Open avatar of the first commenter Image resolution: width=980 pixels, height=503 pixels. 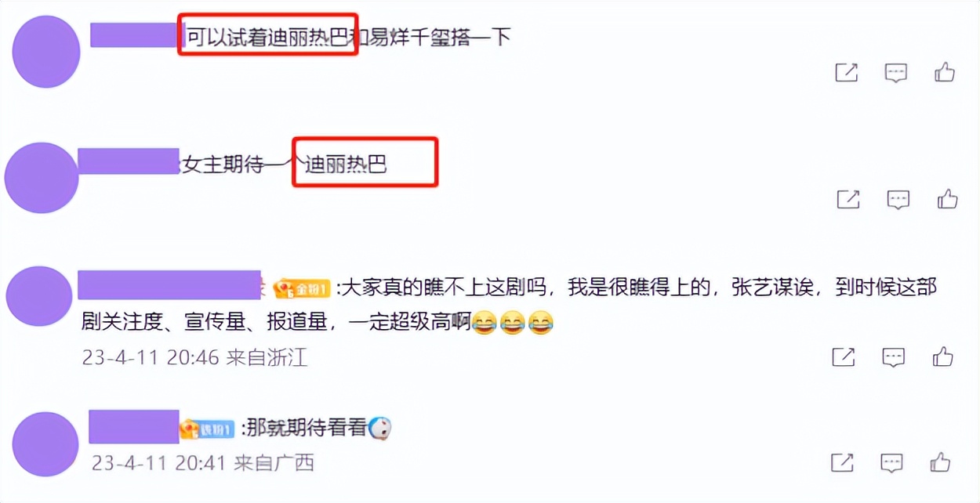tap(46, 52)
